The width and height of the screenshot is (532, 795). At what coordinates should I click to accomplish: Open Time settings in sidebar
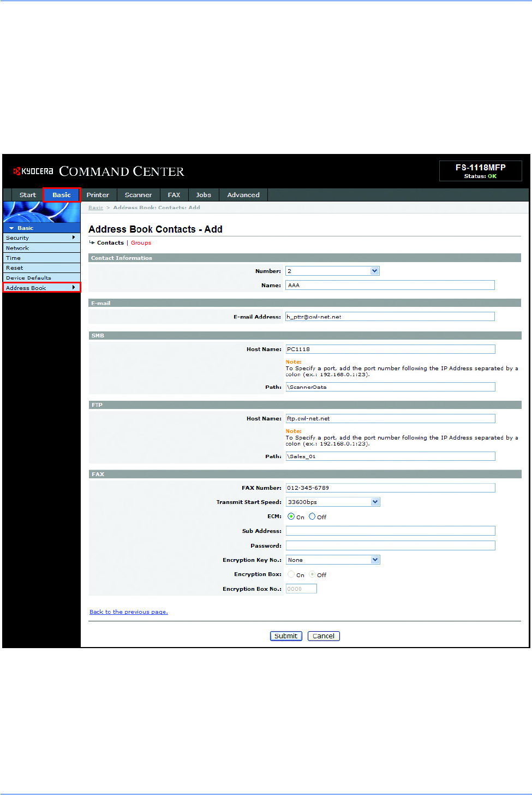(x=41, y=258)
